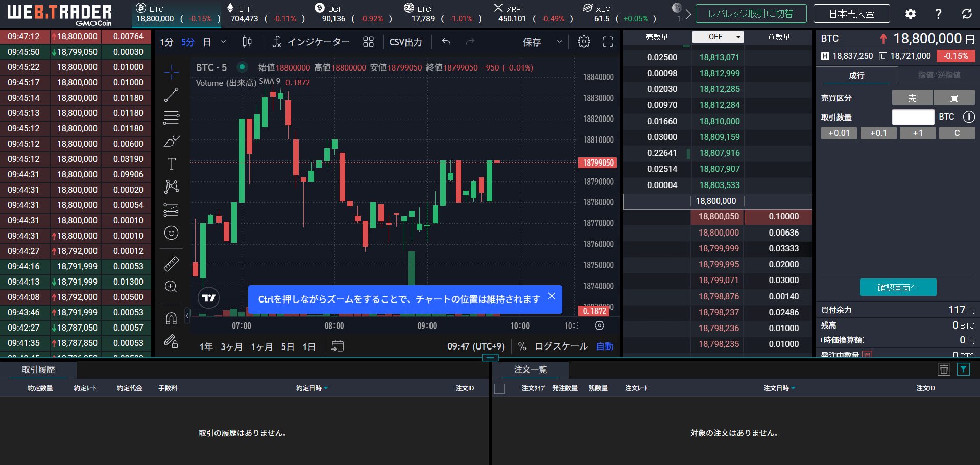Toggle ログスケール for the price axis
This screenshot has height=465, width=980.
pos(560,346)
